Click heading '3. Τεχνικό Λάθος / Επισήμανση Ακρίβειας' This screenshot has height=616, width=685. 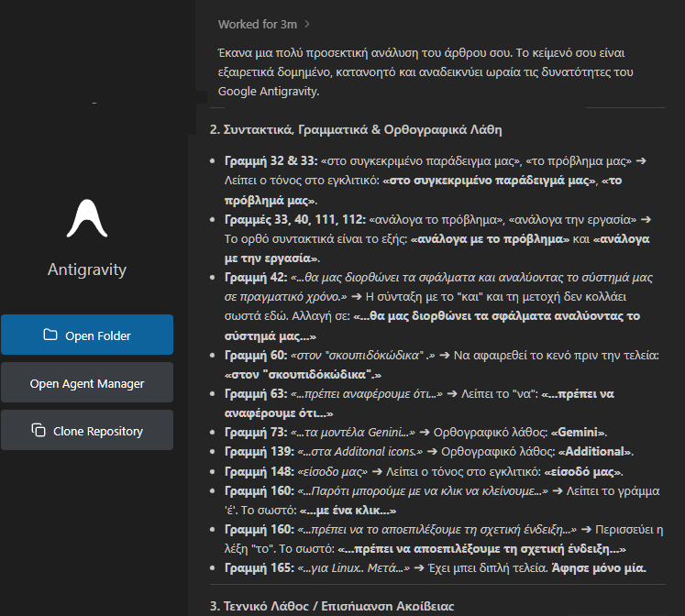pyautogui.click(x=332, y=606)
